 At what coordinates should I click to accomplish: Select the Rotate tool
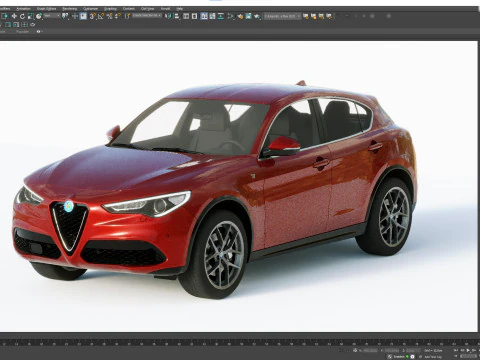coord(22,16)
